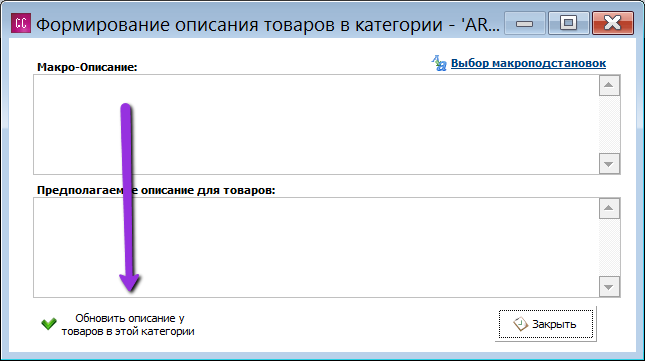
Task: Click scroll-down arrow of Макро-Описание field
Action: (x=609, y=164)
